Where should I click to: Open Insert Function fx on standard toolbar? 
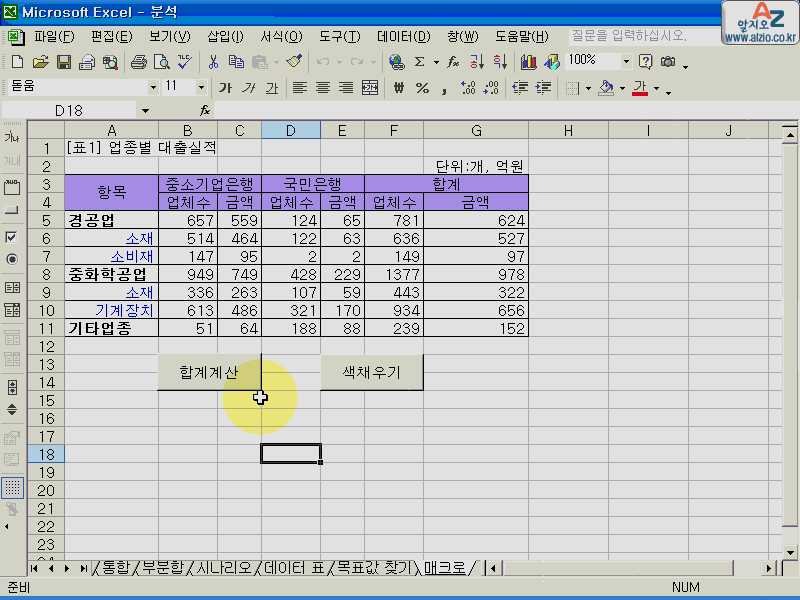453,62
